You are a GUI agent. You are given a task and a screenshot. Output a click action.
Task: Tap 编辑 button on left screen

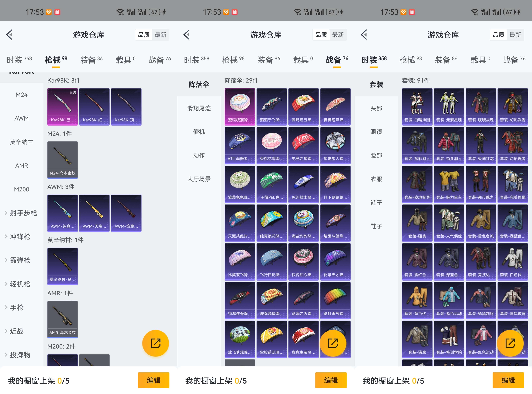click(154, 380)
